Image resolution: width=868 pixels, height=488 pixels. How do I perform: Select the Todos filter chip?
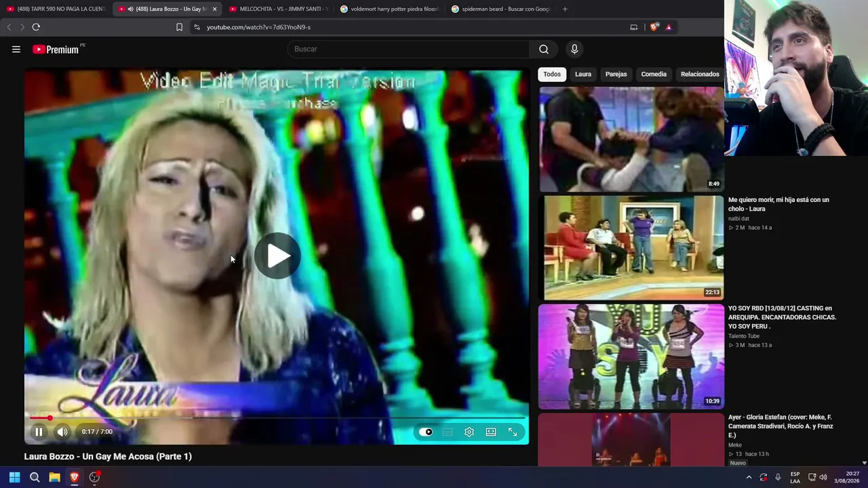coord(552,74)
